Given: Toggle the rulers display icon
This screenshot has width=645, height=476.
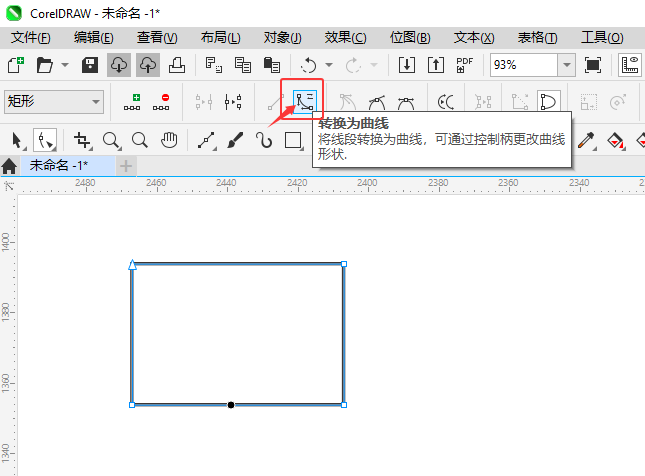Looking at the screenshot, I should coord(630,65).
